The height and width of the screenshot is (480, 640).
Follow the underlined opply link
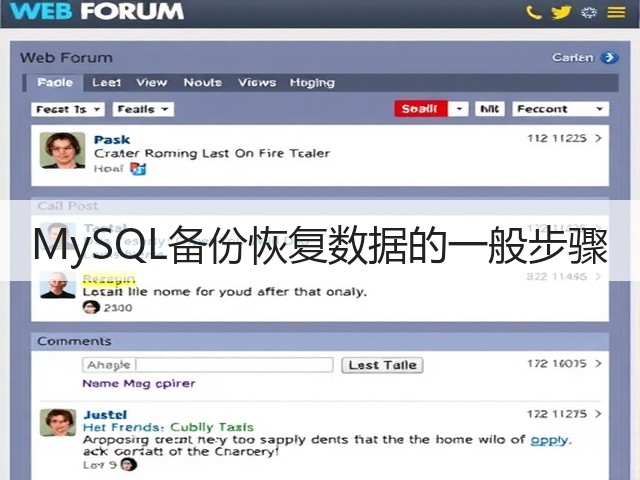point(549,440)
